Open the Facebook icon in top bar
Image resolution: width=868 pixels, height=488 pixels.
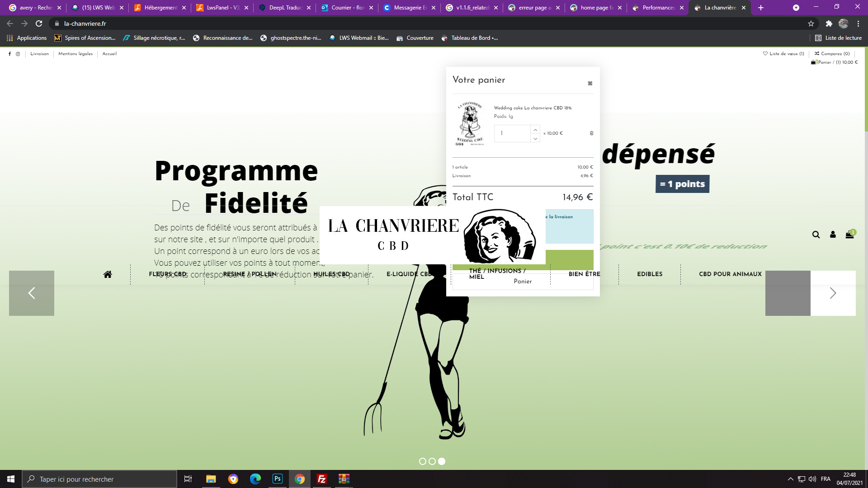9,54
